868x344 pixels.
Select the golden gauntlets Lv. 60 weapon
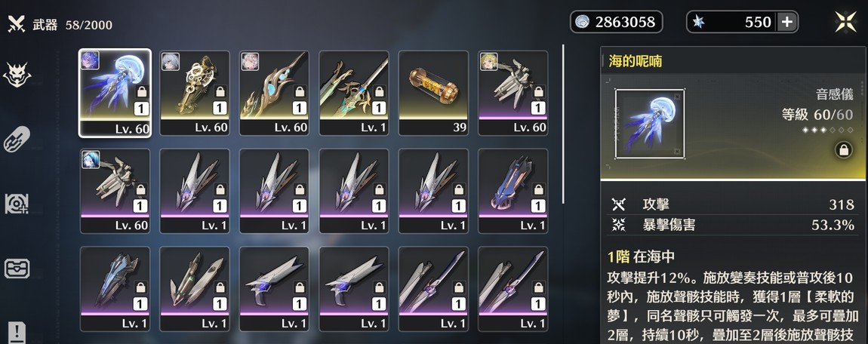tap(194, 93)
